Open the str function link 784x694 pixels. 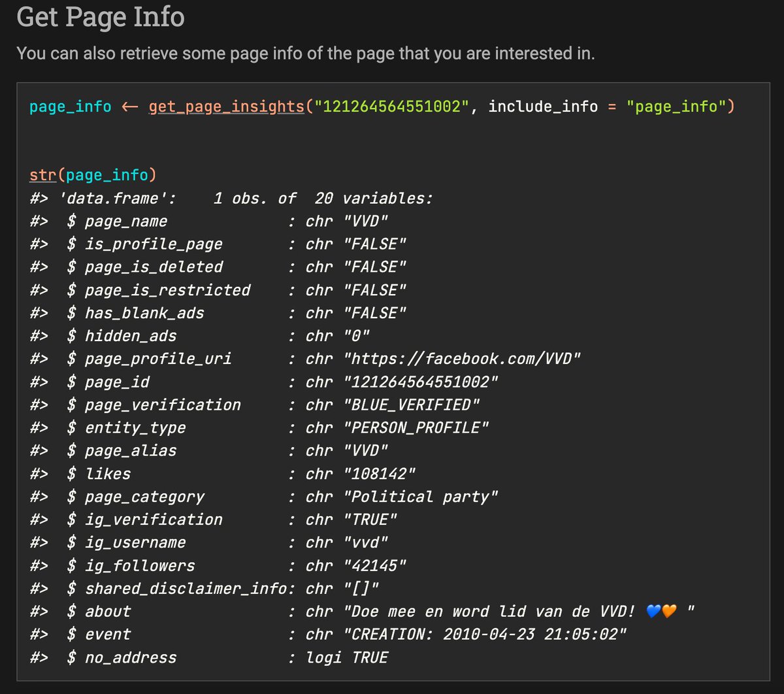point(43,175)
